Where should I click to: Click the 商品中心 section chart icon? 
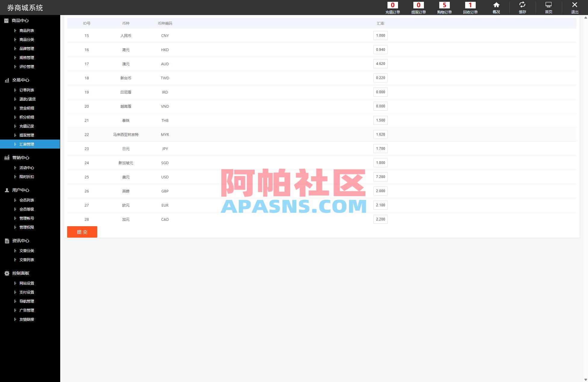6,20
